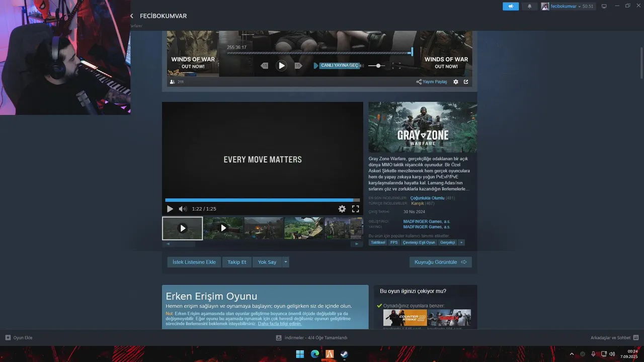The width and height of the screenshot is (644, 362).
Task: Open Arkadaşlar ve Sohbet friends list
Action: 615,338
